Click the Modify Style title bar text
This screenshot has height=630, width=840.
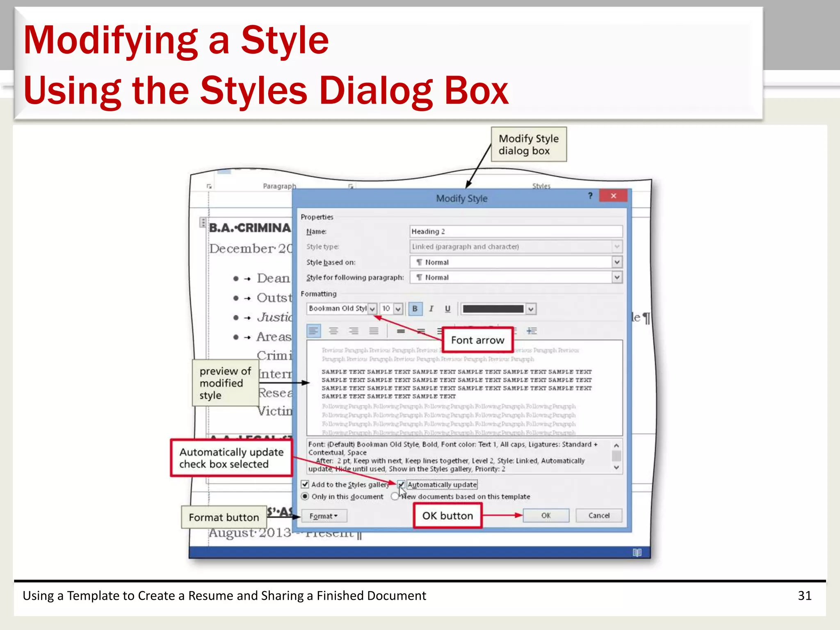[x=461, y=199]
